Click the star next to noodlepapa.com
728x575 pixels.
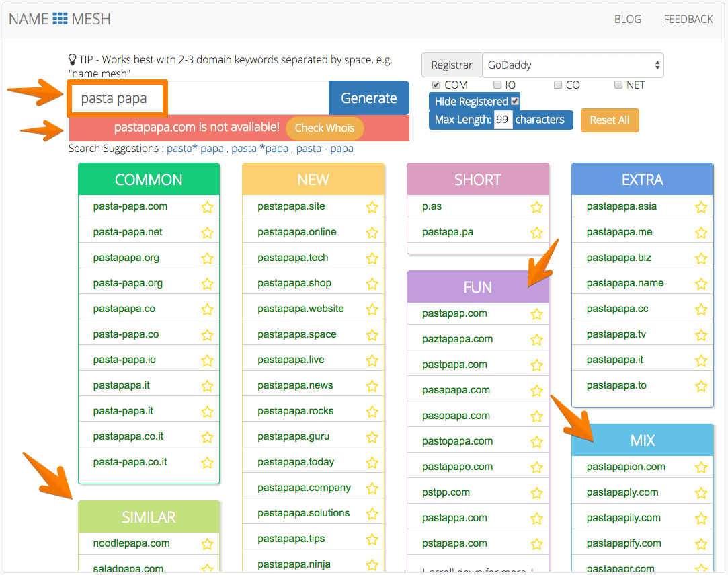point(207,543)
